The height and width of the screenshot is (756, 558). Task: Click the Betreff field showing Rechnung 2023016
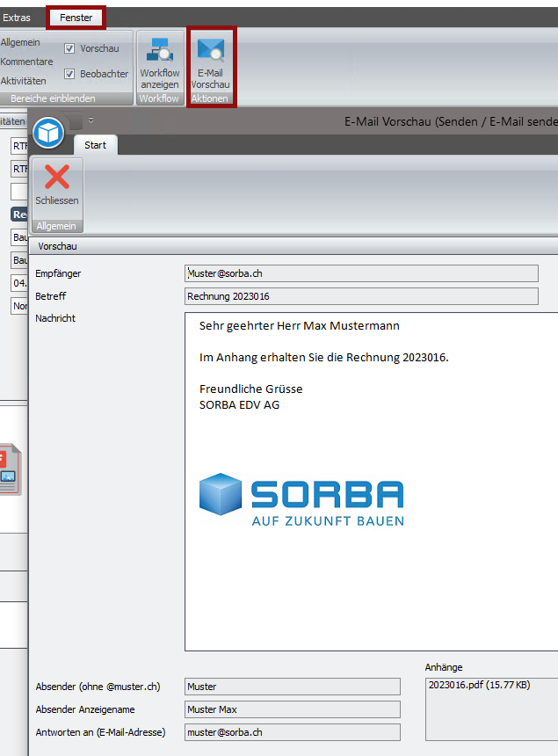361,296
